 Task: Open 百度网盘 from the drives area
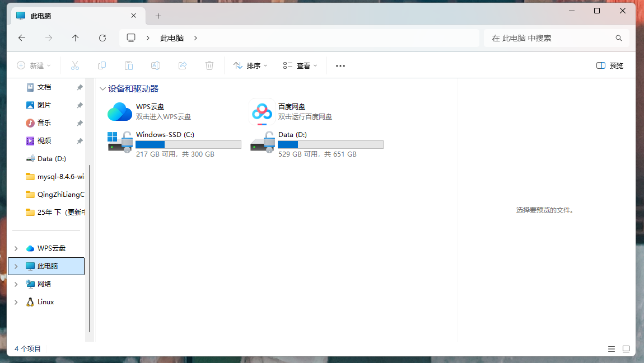pos(261,112)
